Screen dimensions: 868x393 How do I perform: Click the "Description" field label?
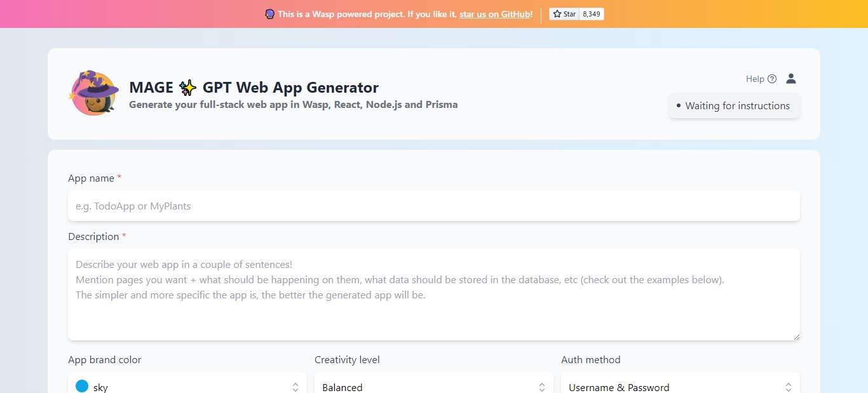coord(93,237)
